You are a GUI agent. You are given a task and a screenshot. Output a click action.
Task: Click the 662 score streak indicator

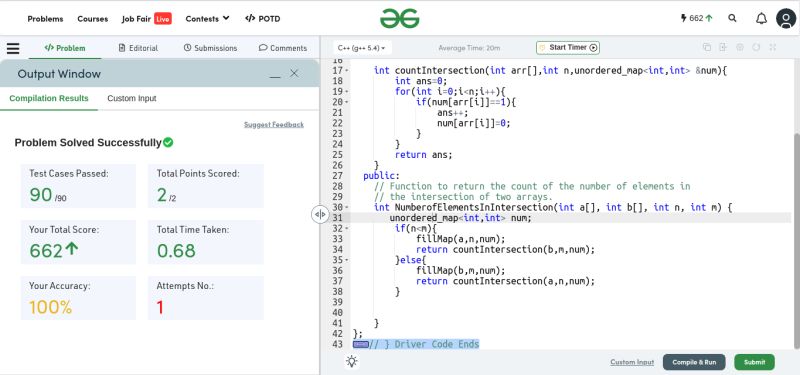click(697, 18)
